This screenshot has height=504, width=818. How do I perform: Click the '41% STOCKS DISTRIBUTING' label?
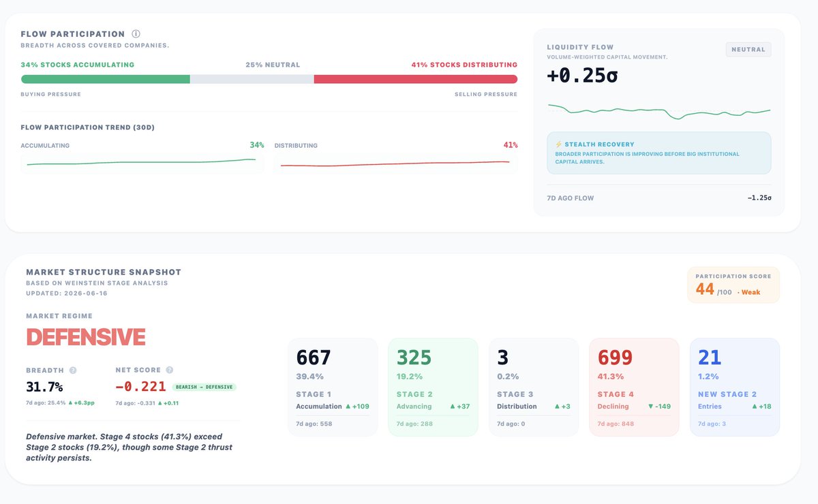point(464,65)
